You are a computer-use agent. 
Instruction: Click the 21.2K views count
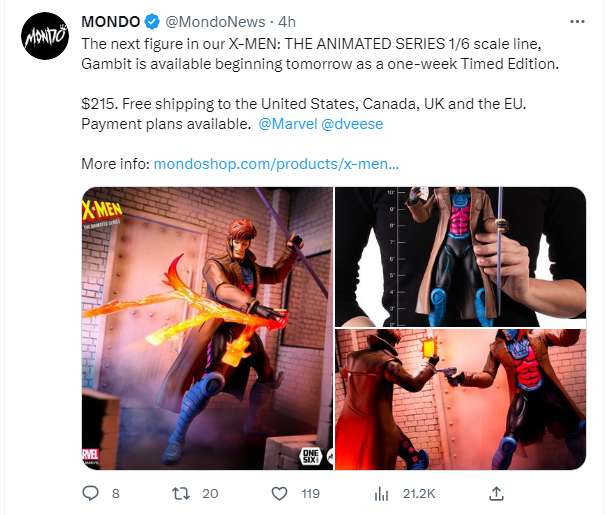419,493
